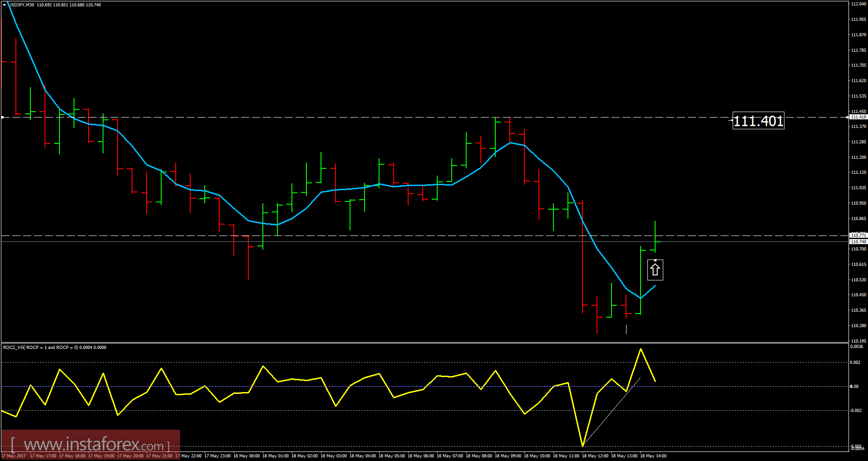Click the 111.200 price axis label
Viewport: 868px width, 461px height.
(858, 157)
